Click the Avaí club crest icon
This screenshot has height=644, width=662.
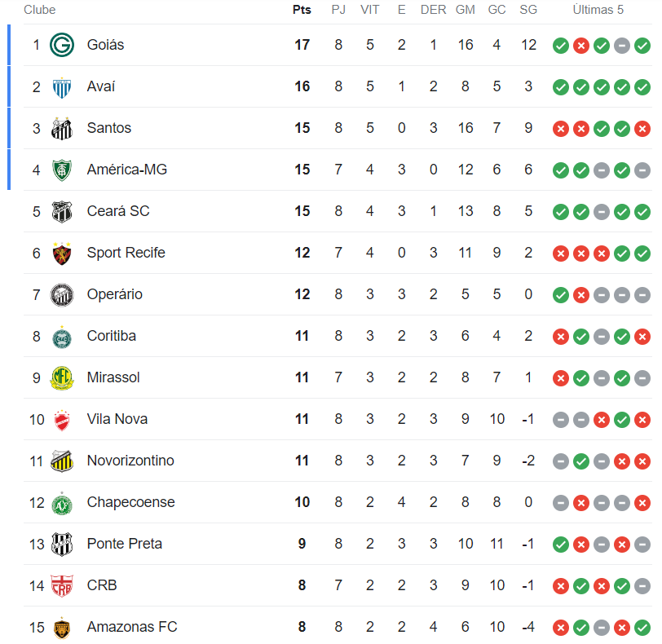pyautogui.click(x=62, y=86)
